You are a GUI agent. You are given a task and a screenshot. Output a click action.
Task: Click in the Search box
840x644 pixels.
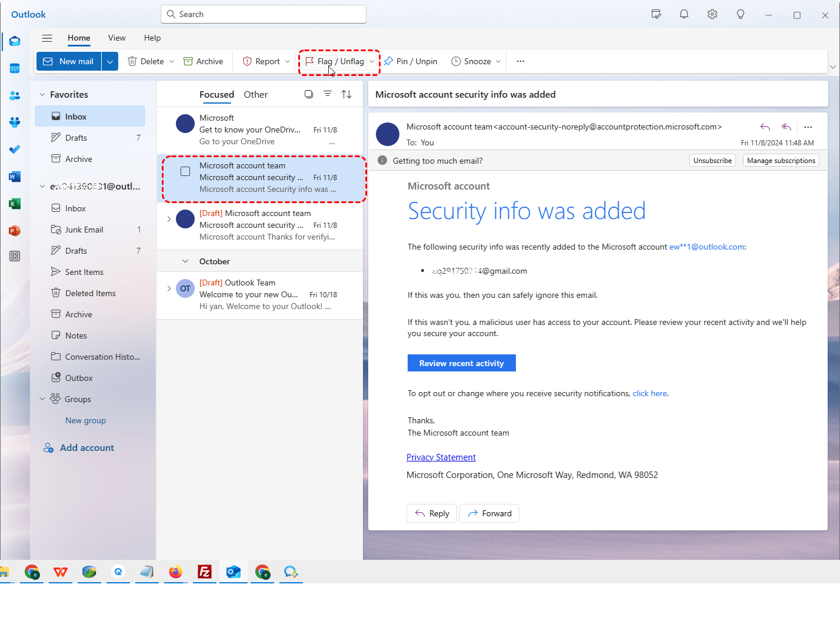[x=264, y=14]
